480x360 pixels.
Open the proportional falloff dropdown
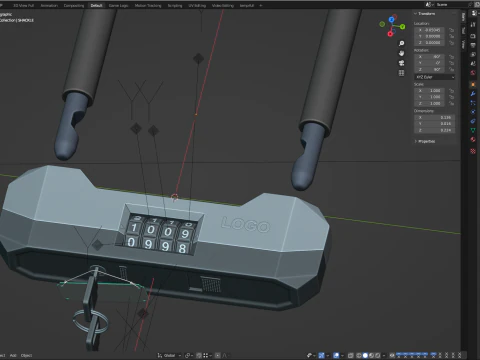pyautogui.click(x=226, y=355)
